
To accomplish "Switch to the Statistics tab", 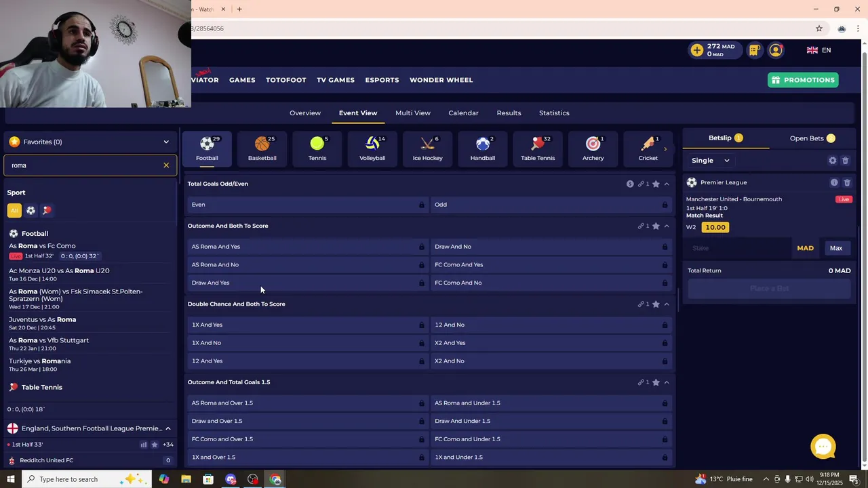I will click(x=554, y=113).
